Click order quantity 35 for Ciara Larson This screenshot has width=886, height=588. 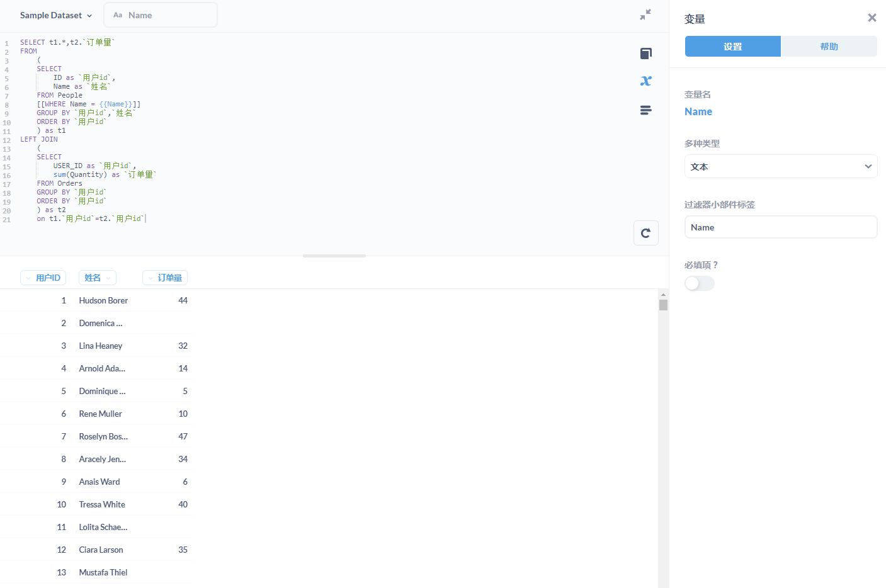(x=183, y=550)
